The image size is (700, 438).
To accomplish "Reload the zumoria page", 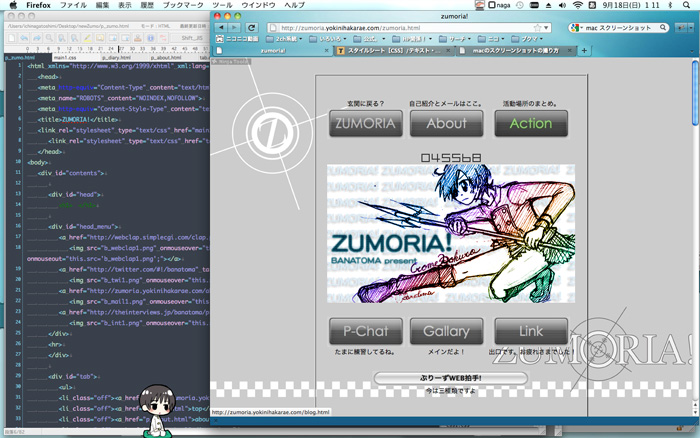I will [x=251, y=28].
